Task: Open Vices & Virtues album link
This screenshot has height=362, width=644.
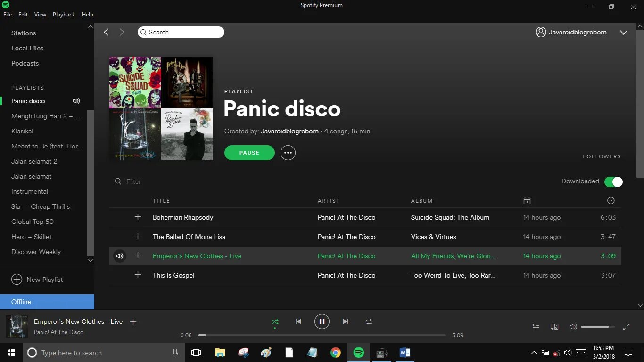Action: (434, 237)
